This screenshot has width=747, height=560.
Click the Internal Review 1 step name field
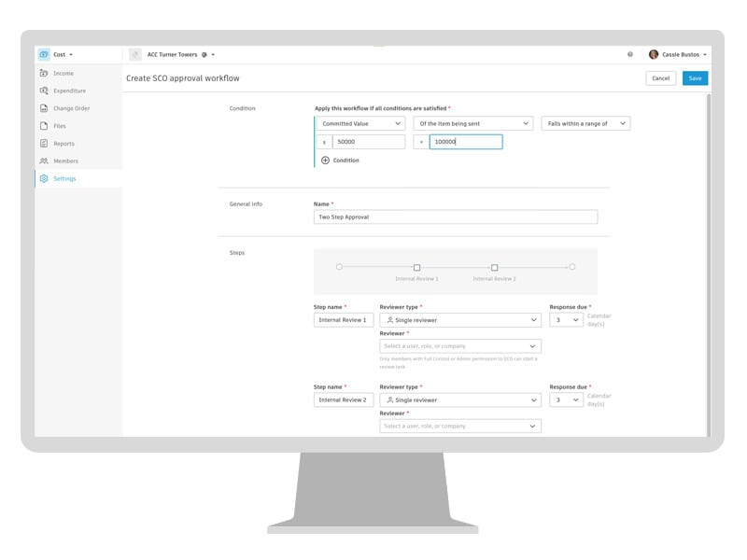tap(344, 320)
